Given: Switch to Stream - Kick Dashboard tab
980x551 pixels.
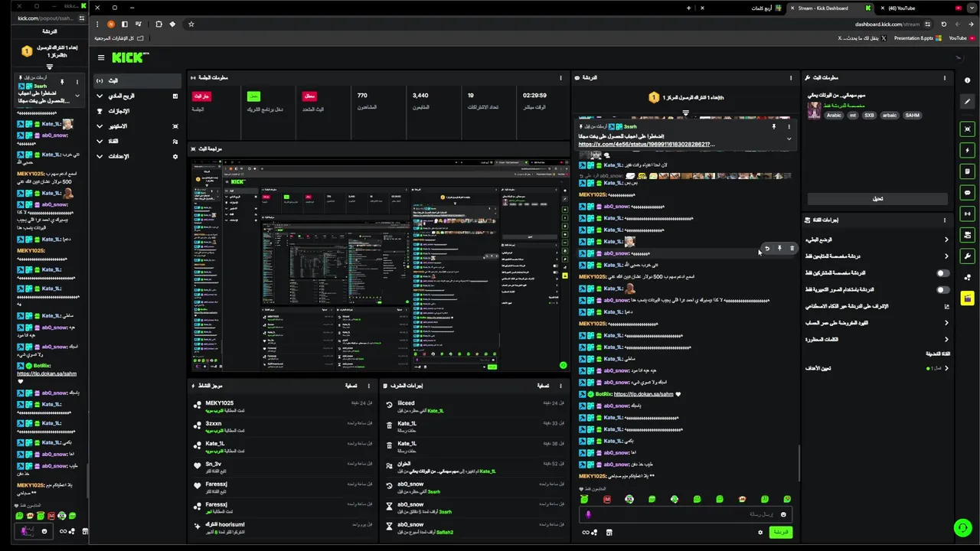Looking at the screenshot, I should (x=831, y=8).
